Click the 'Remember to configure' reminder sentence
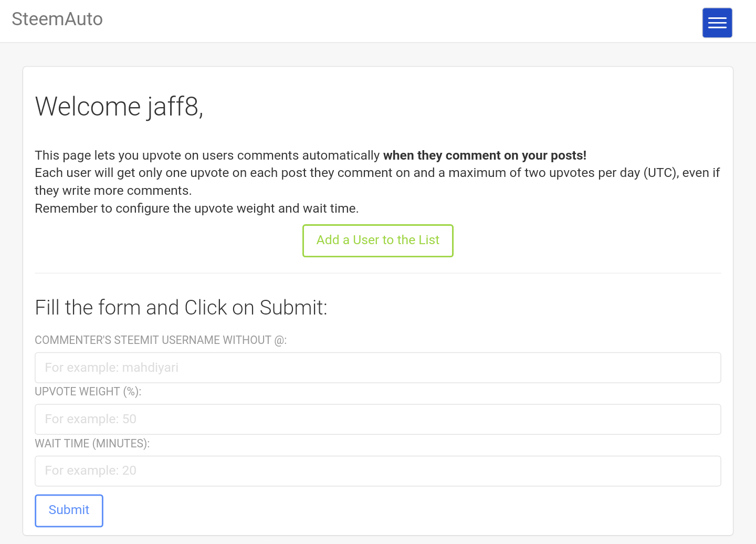The image size is (756, 544). (x=196, y=208)
